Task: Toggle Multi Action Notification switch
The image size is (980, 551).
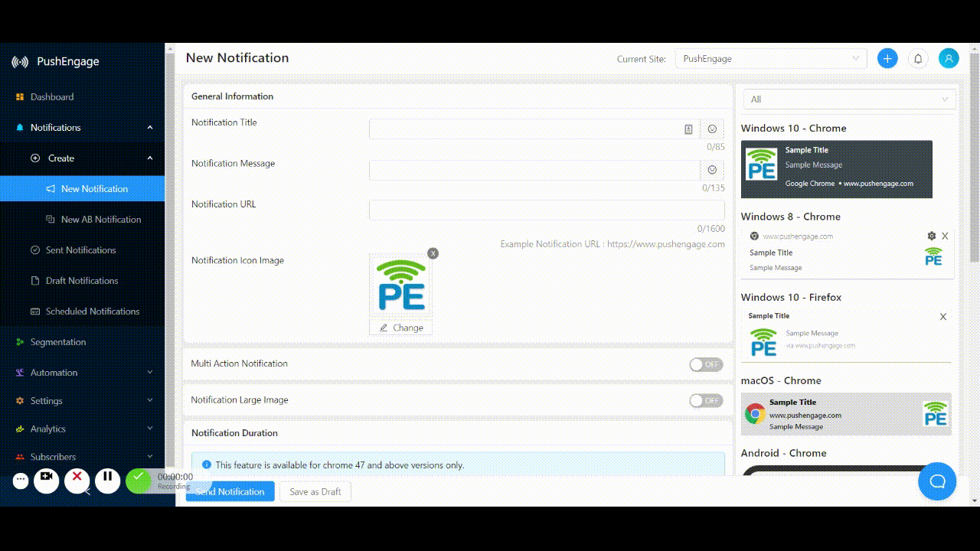Action: click(x=706, y=364)
